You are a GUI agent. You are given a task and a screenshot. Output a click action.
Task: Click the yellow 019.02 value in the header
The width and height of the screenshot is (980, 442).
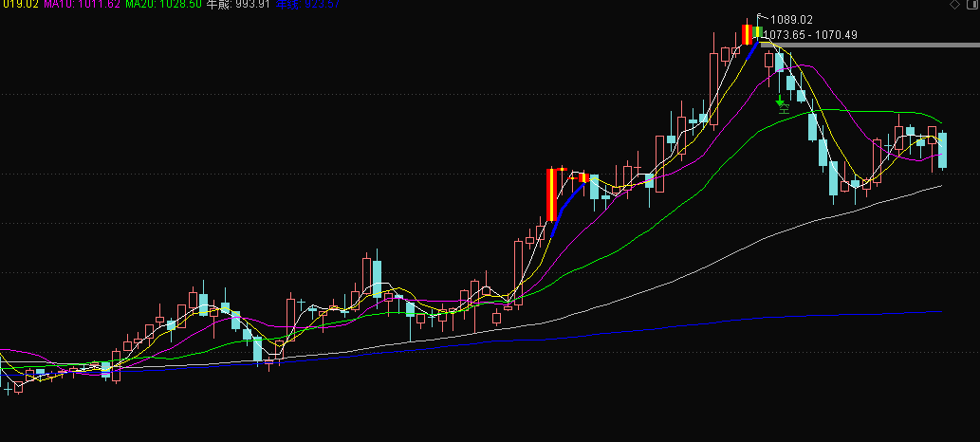click(x=18, y=5)
